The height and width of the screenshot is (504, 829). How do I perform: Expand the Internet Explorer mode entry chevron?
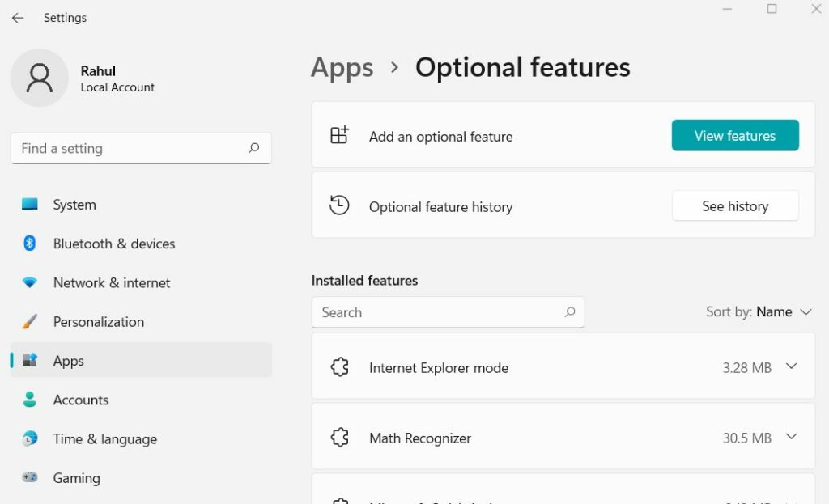coord(791,367)
